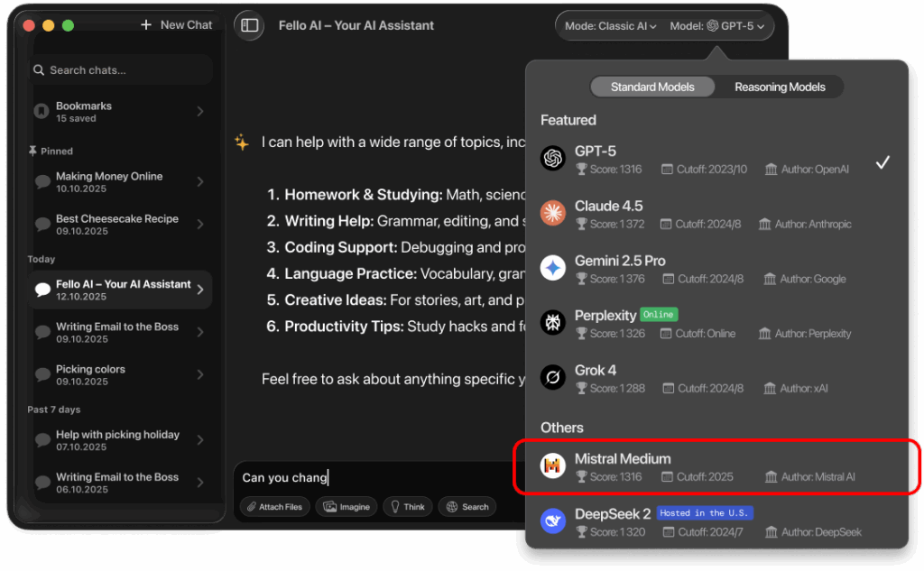Click the Imagine button

point(346,507)
